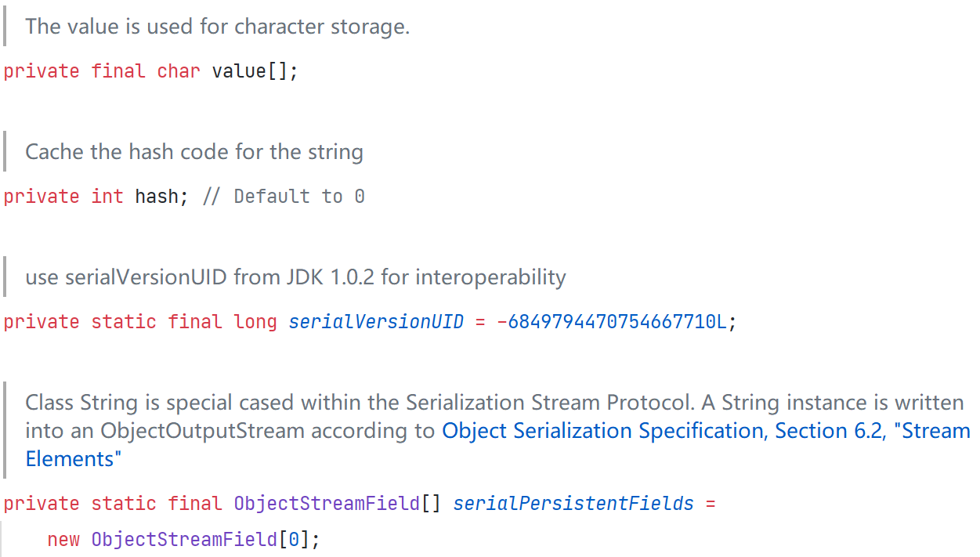Click the char keyword in value declaration
The width and height of the screenshot is (980, 557).
click(179, 71)
